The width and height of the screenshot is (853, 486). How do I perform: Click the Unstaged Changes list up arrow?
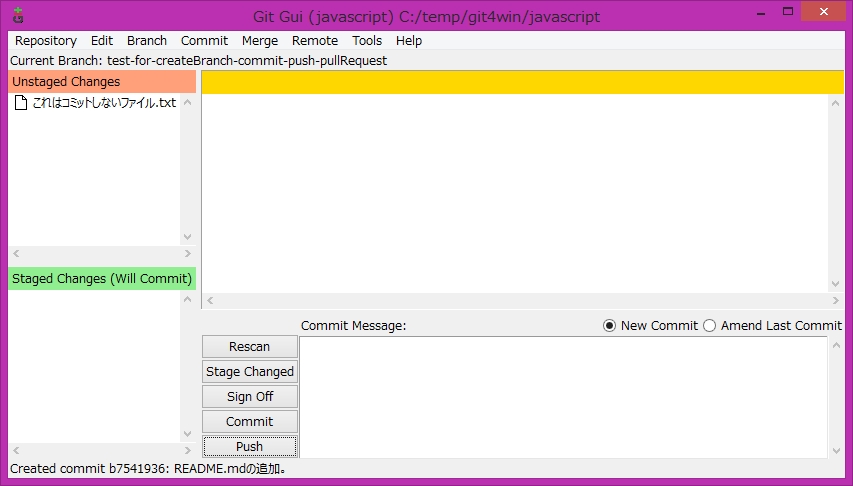pos(188,102)
